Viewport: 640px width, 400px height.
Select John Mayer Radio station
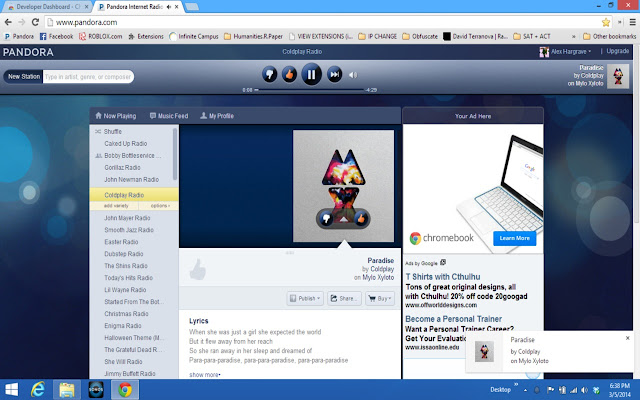[127, 218]
